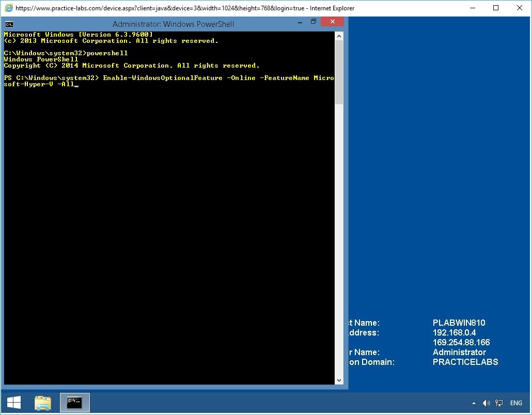Open volume control via the speaker tray icon
The height and width of the screenshot is (415, 532).
coord(486,403)
